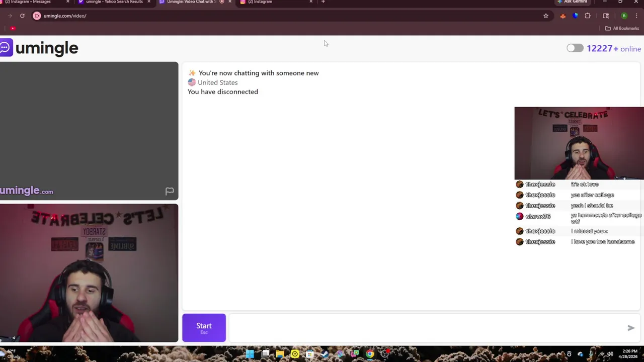Close the Instagram Messages tab
Image resolution: width=644 pixels, height=362 pixels.
click(x=67, y=2)
